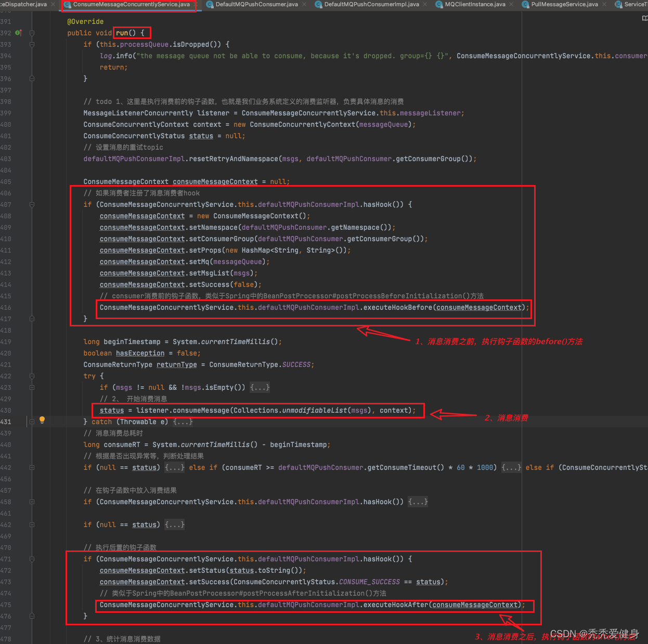Click the fold end marker on line 417

point(32,319)
